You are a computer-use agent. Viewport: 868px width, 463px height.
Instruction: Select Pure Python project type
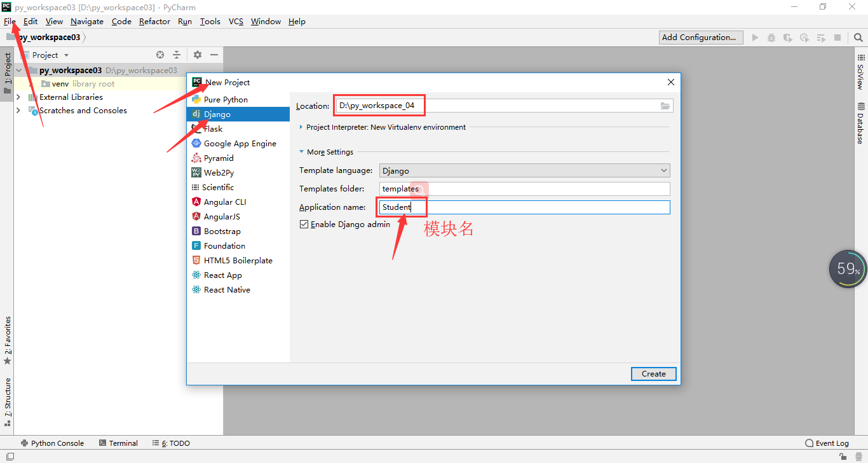coord(238,100)
